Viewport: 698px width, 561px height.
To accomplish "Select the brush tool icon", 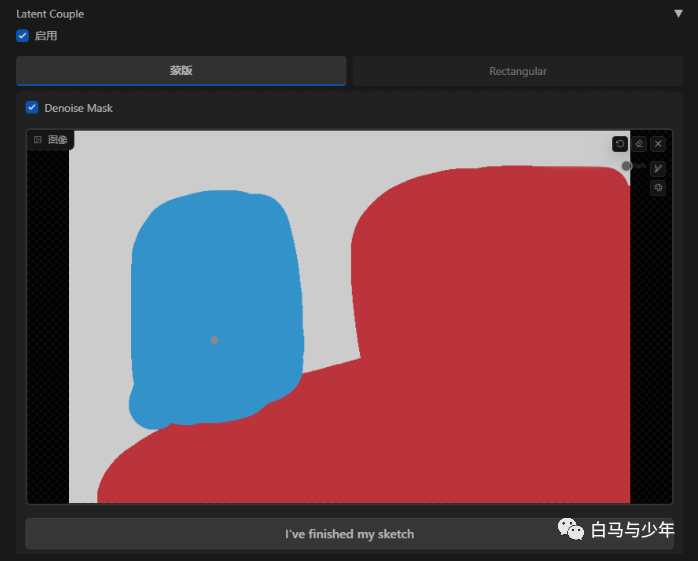I will 658,169.
